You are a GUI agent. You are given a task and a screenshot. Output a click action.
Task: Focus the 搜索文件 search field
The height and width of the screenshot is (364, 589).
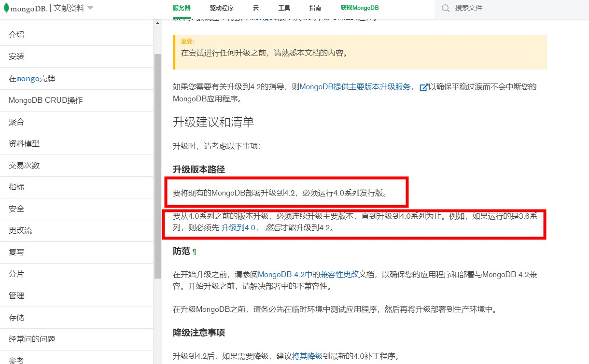[512, 8]
